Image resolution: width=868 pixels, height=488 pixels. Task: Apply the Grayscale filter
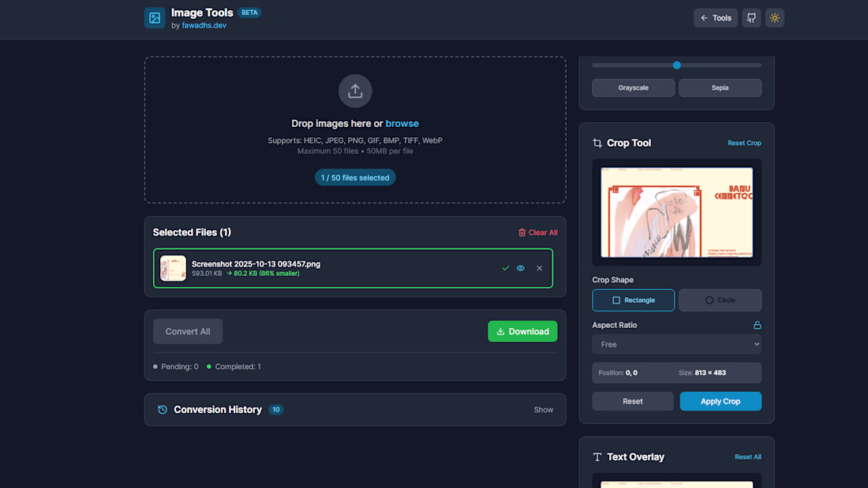(634, 88)
